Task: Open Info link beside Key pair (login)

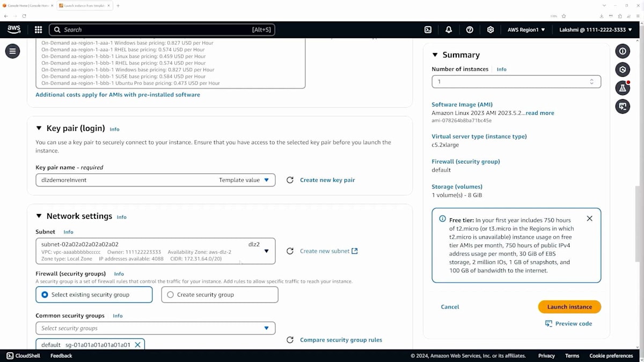Action: (x=114, y=129)
